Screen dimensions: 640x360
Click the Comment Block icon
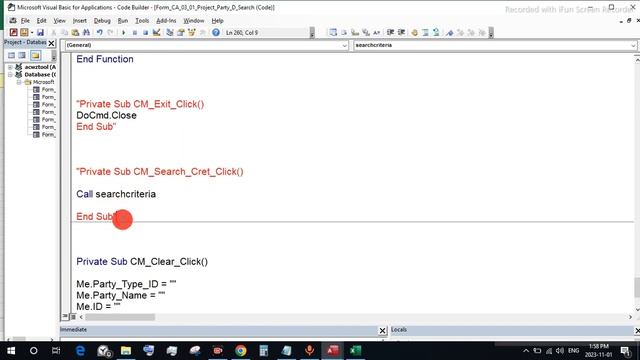(425, 32)
